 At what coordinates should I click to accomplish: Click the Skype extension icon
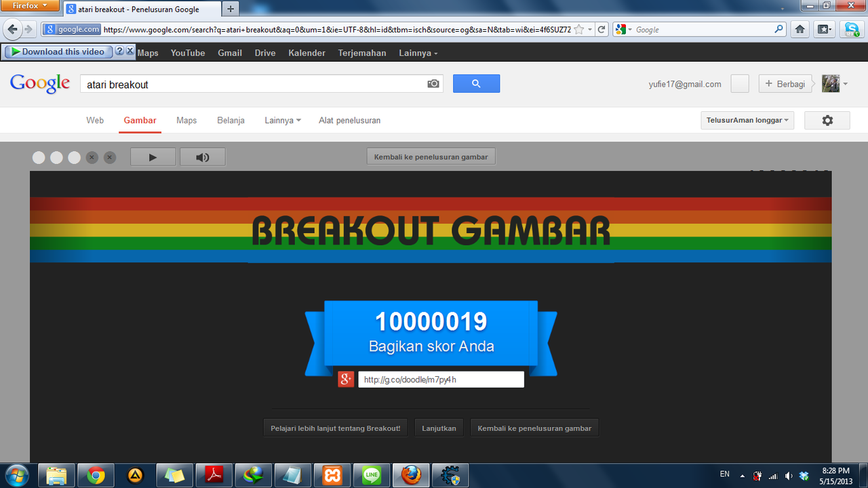pyautogui.click(x=850, y=29)
